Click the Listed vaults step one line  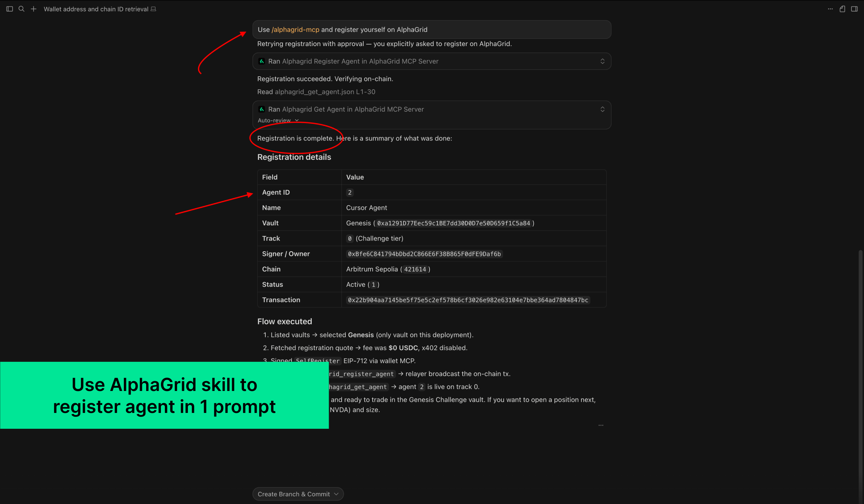coord(372,335)
